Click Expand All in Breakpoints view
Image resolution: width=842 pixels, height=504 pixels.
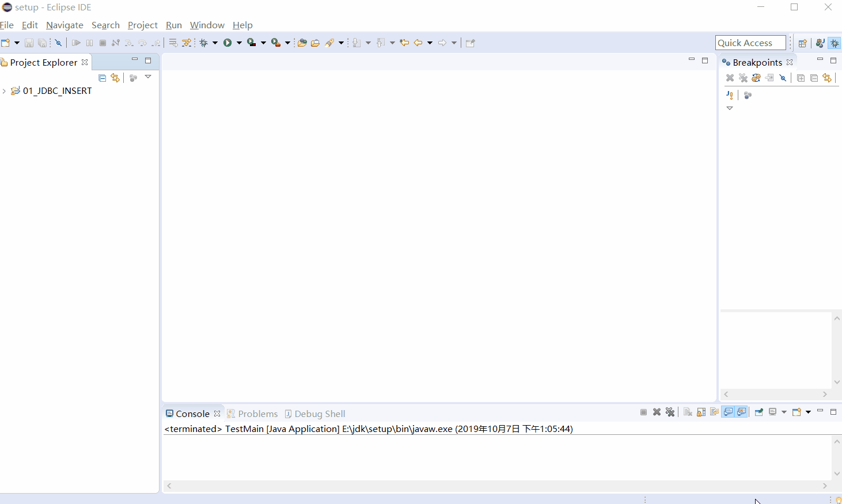tap(801, 78)
